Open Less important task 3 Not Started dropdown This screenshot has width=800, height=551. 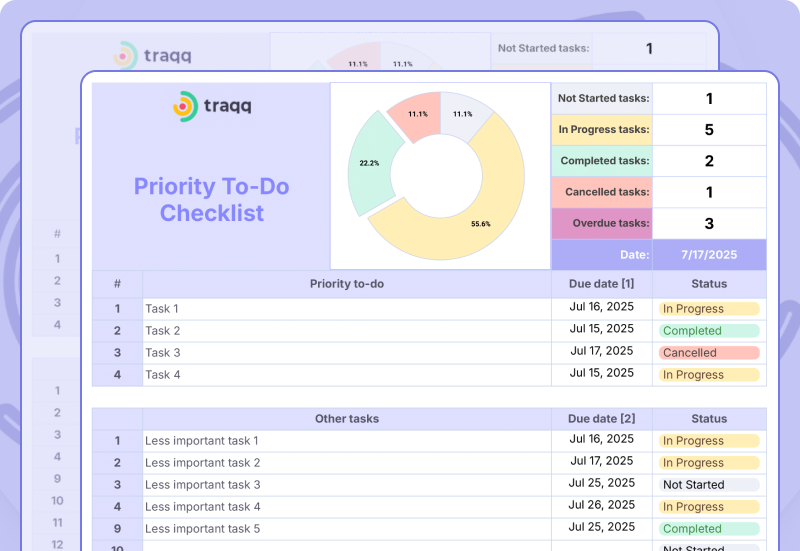[x=709, y=485]
